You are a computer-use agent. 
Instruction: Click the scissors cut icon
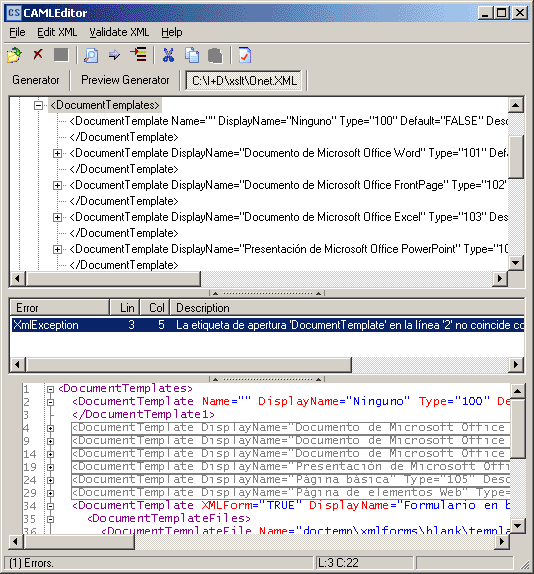coord(168,55)
